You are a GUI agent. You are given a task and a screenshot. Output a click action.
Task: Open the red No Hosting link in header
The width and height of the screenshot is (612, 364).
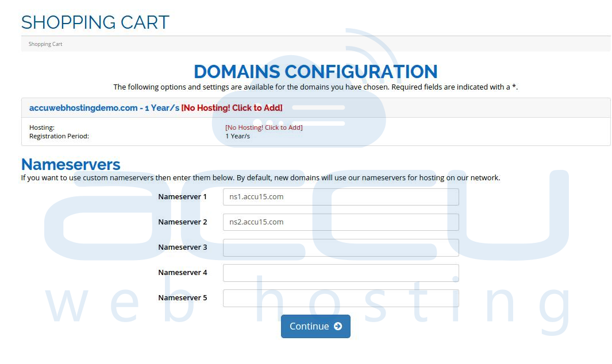[x=232, y=108]
